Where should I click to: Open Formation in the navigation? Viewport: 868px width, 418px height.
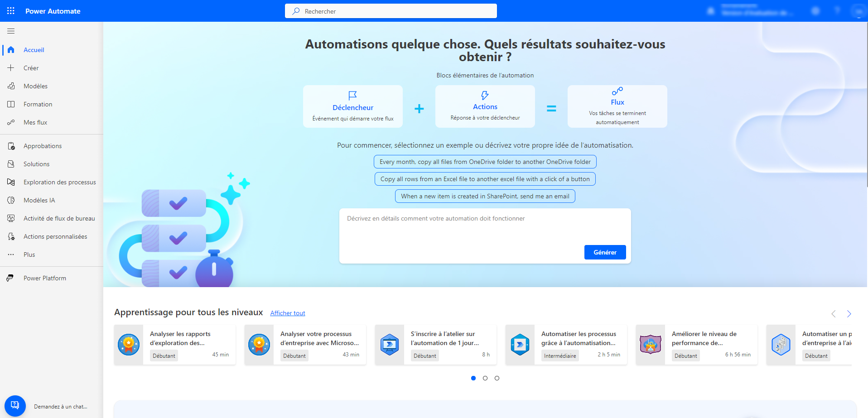click(x=38, y=104)
